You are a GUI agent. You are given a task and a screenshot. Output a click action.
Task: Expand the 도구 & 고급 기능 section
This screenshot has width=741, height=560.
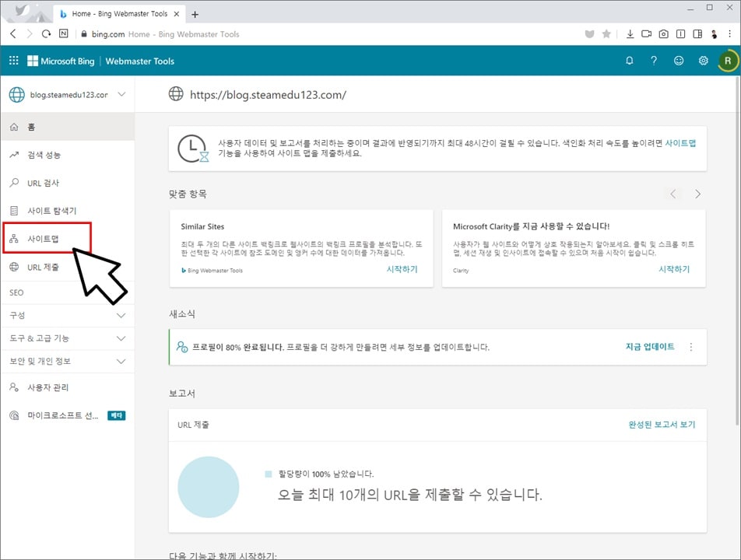pos(68,338)
